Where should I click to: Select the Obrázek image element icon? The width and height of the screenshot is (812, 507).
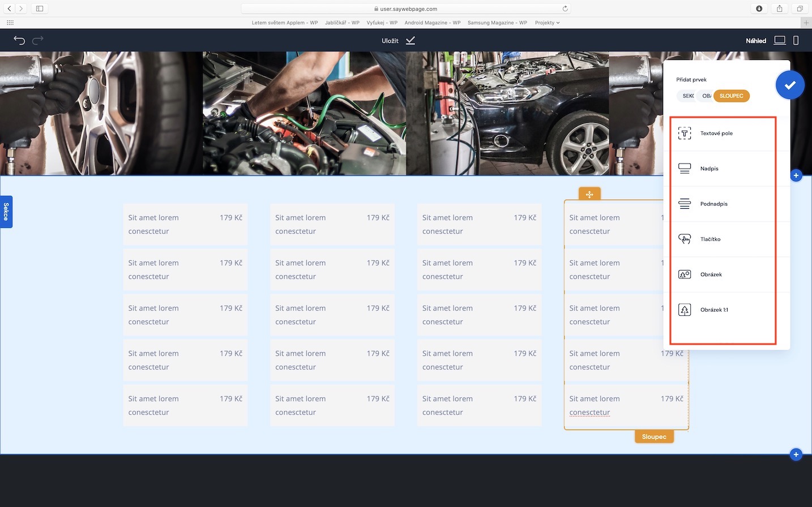[x=685, y=274]
